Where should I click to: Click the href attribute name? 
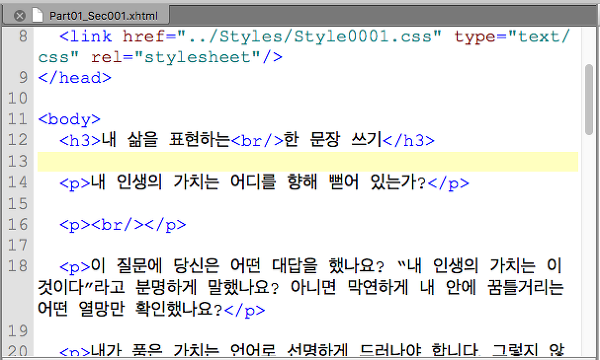(x=143, y=37)
